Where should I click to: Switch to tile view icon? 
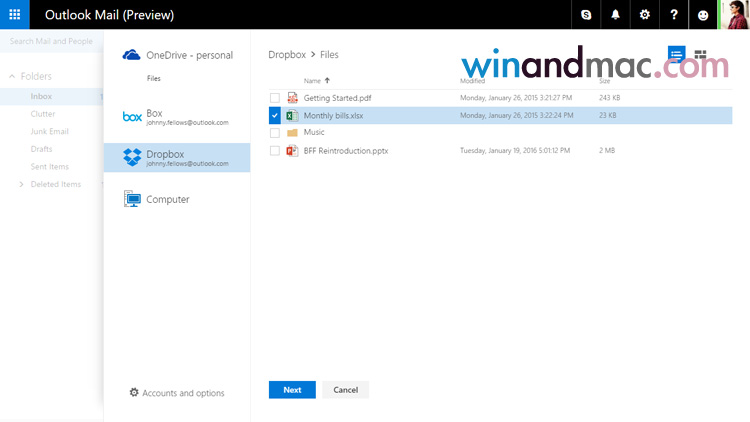pyautogui.click(x=700, y=54)
